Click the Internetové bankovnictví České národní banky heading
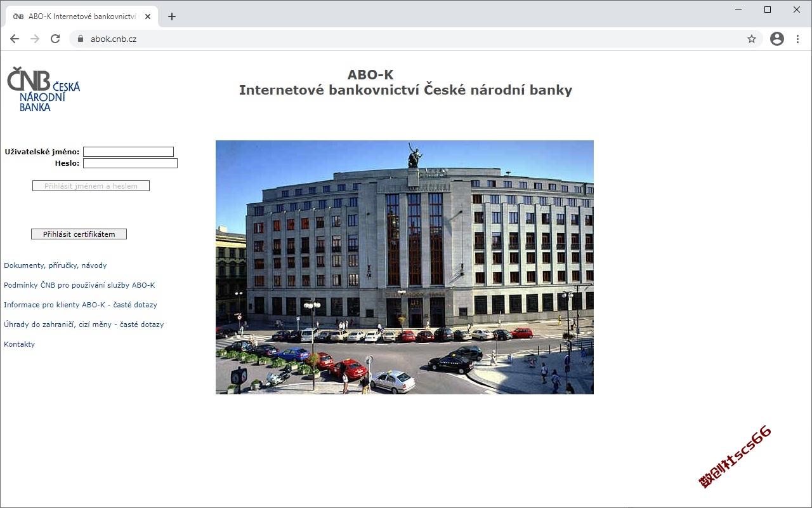 pos(405,90)
